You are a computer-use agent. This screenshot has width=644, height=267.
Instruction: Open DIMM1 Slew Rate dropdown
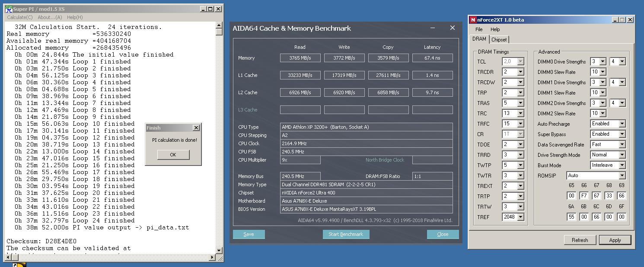603,93
